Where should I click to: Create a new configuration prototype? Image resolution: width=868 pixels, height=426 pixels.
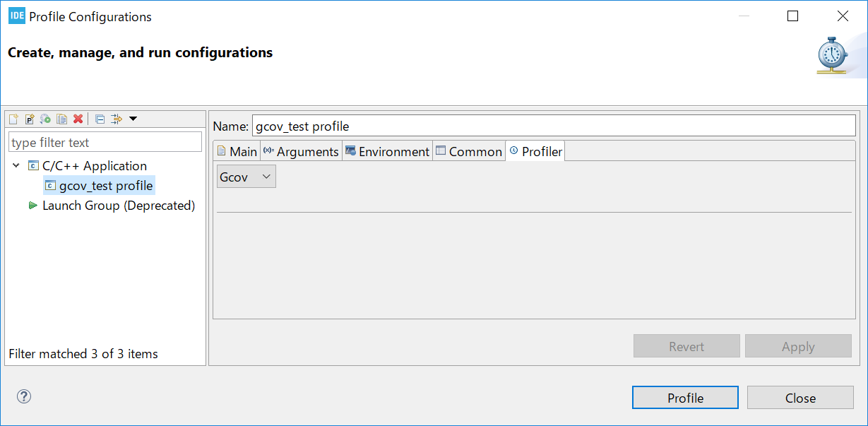pos(29,119)
